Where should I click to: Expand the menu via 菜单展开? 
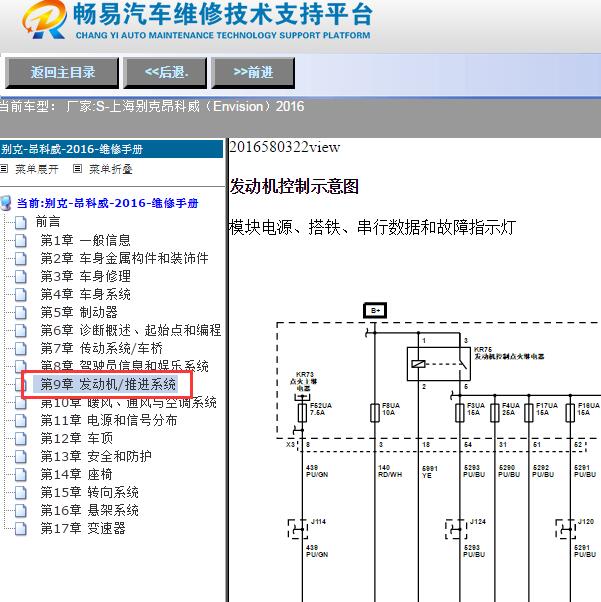[x=37, y=169]
